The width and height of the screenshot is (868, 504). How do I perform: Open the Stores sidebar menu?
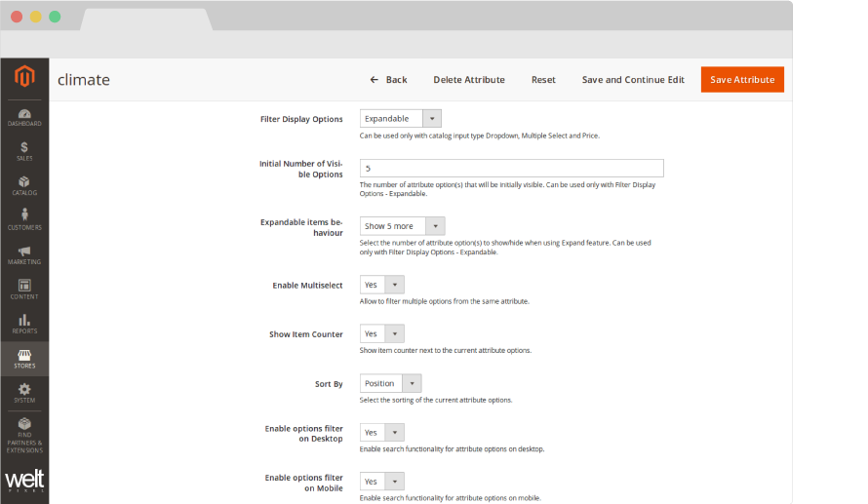[x=24, y=359]
